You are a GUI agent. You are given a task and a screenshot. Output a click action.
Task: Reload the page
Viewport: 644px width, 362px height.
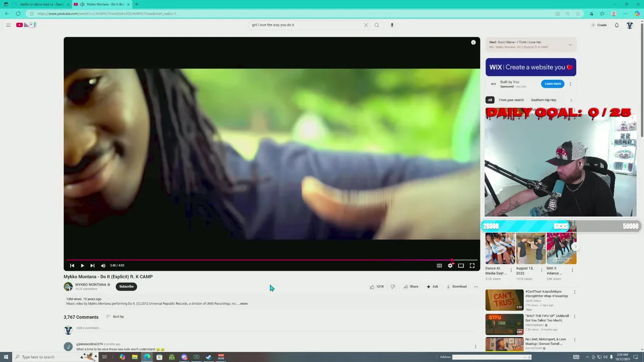[x=18, y=14]
